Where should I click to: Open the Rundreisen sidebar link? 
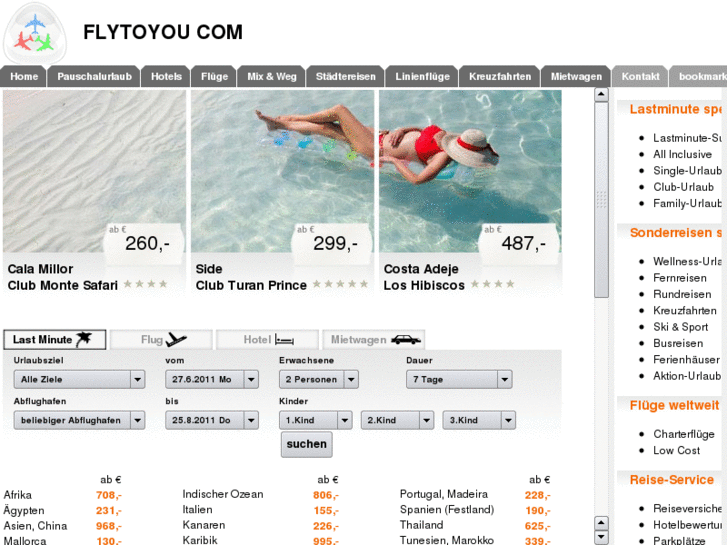tap(682, 294)
